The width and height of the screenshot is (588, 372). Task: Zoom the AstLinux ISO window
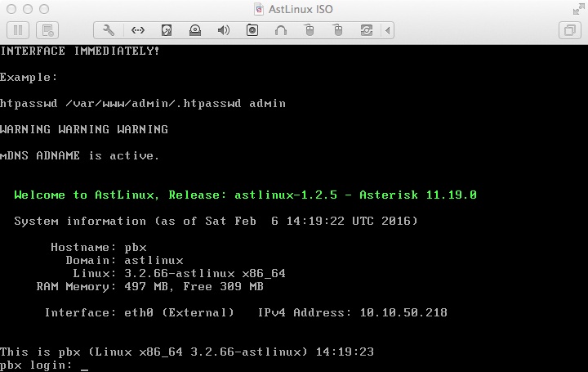(44, 9)
